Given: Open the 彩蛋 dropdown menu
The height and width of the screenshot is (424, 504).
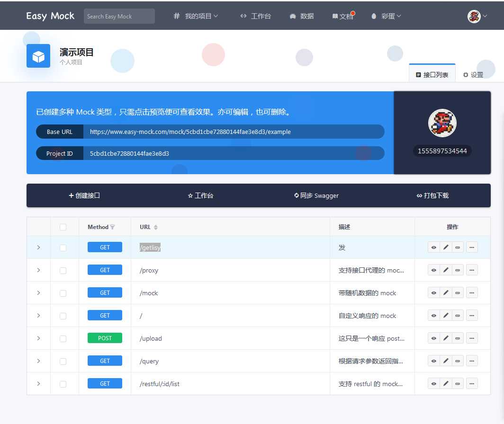Looking at the screenshot, I should [386, 16].
